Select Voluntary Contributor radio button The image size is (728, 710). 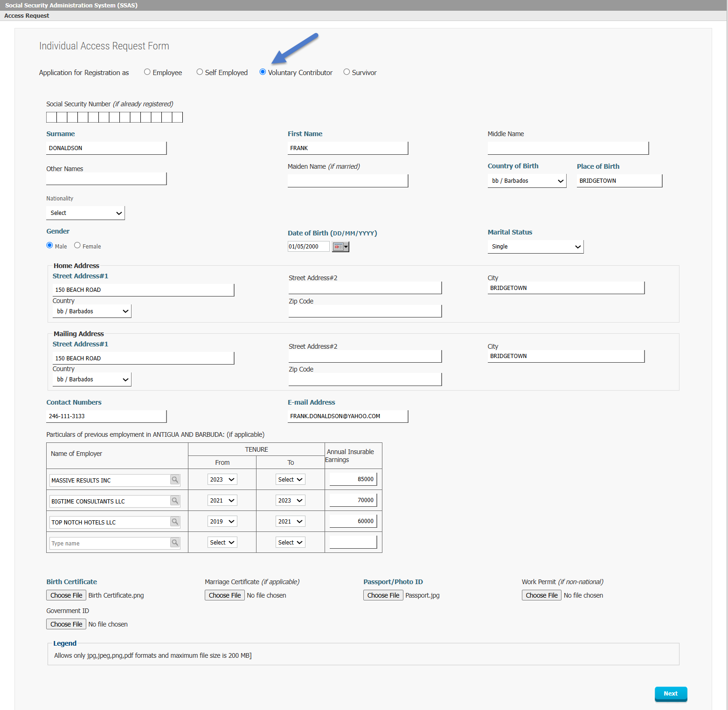[263, 72]
